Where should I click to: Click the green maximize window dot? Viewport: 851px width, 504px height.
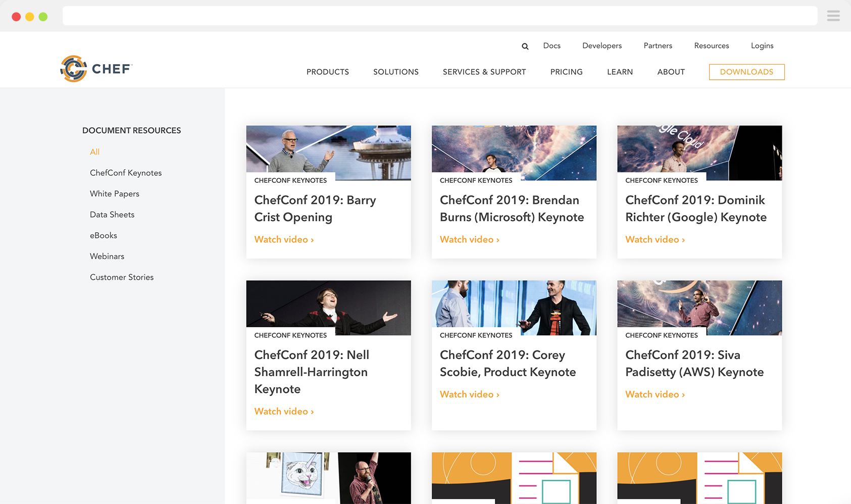coord(43,17)
